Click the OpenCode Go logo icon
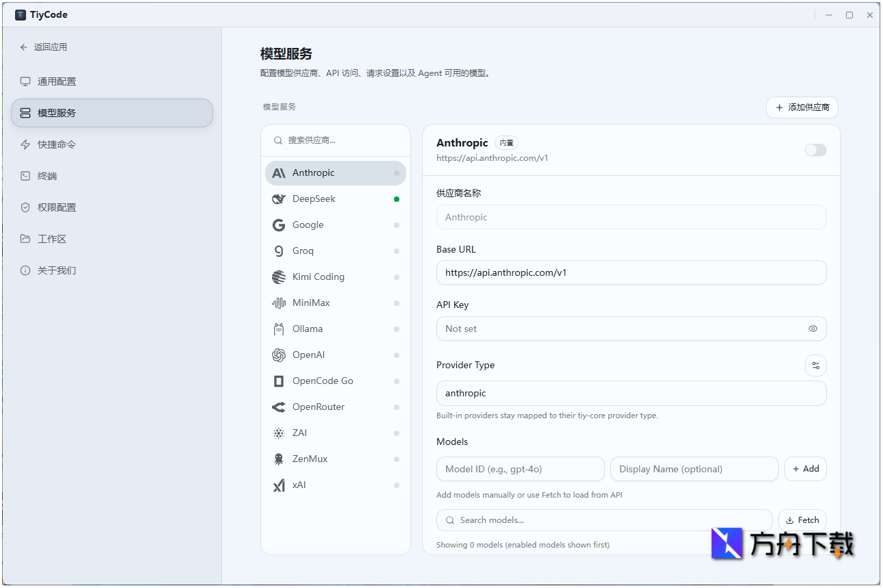The image size is (883, 588). coord(279,381)
